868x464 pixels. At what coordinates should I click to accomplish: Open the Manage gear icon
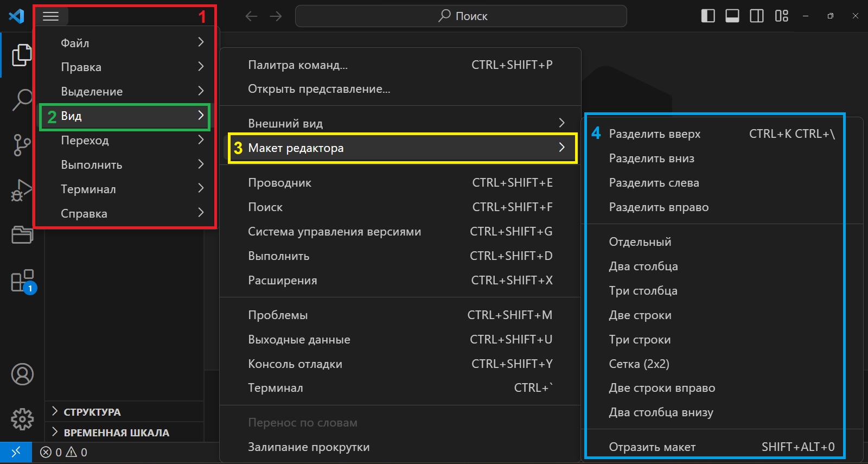tap(22, 419)
